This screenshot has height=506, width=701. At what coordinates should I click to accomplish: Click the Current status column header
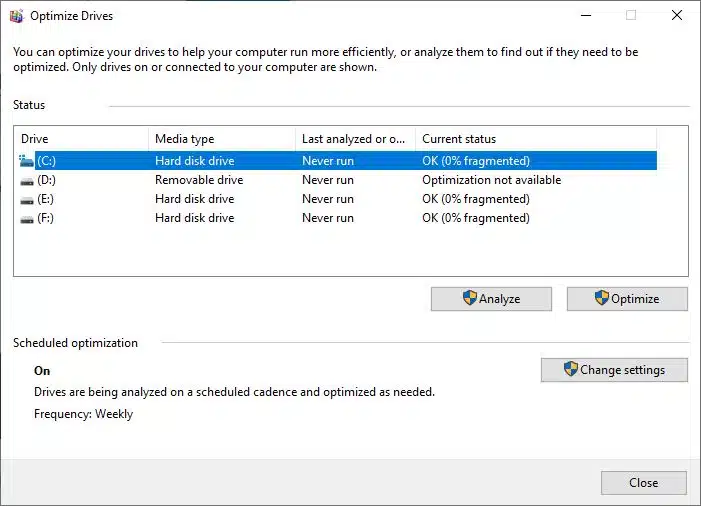(x=536, y=139)
